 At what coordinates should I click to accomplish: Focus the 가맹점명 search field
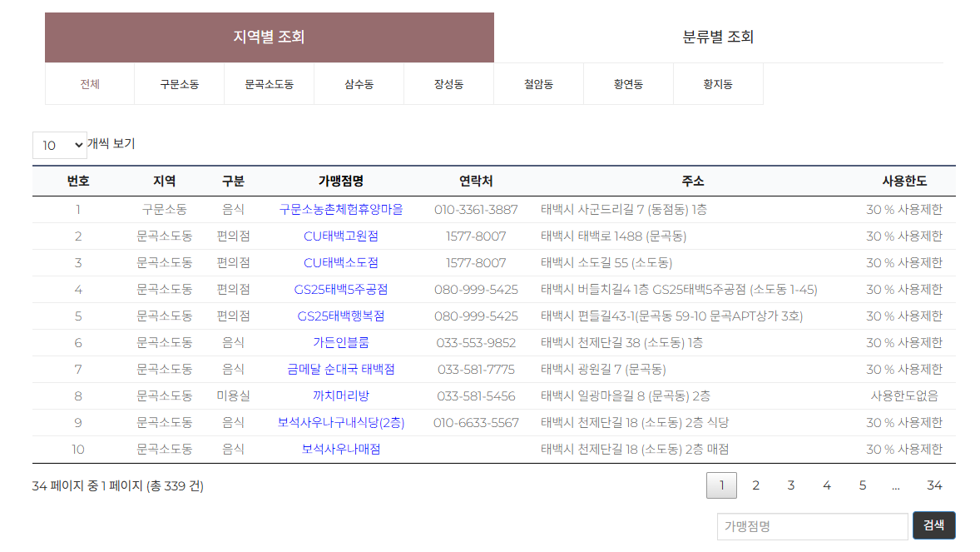pos(812,526)
